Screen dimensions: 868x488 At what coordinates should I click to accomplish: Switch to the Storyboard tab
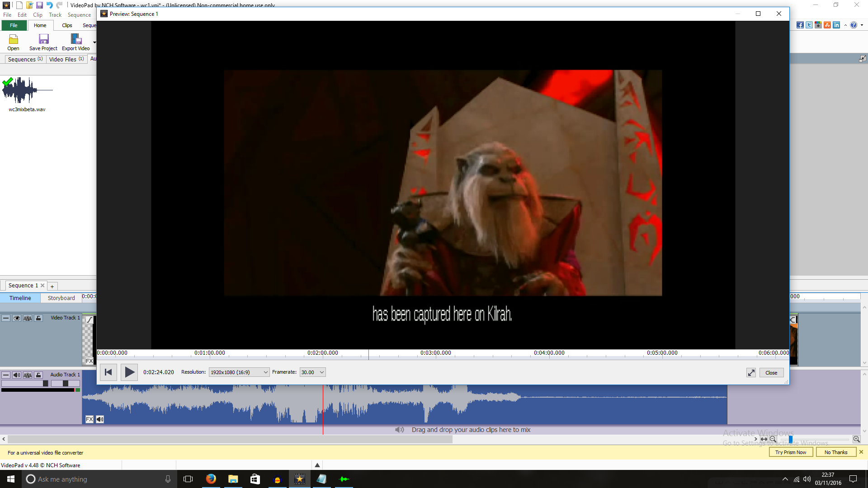tap(61, 298)
